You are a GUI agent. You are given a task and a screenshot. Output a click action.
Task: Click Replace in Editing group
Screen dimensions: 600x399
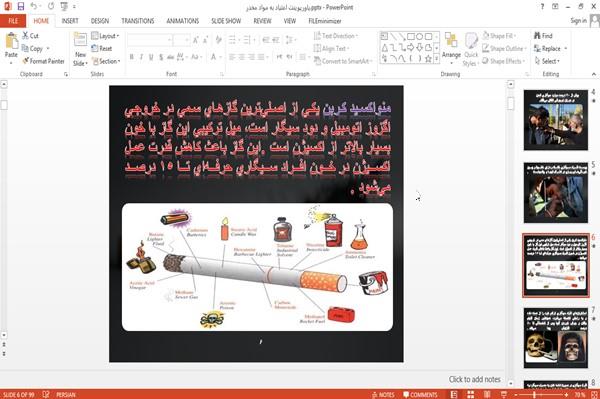pyautogui.click(x=550, y=49)
